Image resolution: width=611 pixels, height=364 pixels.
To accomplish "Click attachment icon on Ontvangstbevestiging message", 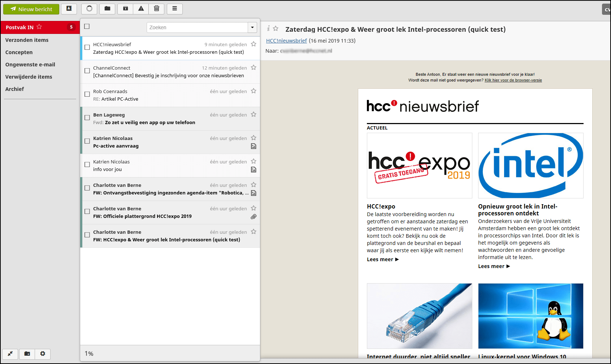I will click(x=253, y=193).
